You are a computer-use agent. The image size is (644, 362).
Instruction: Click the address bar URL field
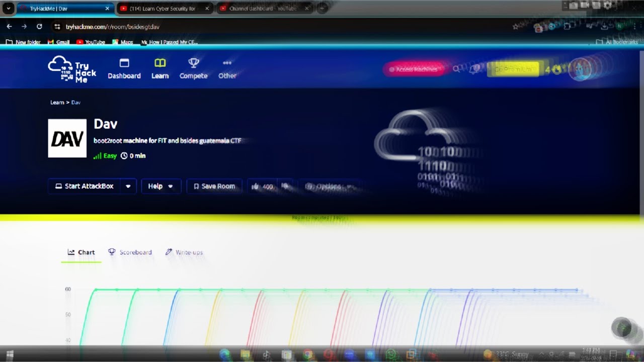pyautogui.click(x=282, y=27)
